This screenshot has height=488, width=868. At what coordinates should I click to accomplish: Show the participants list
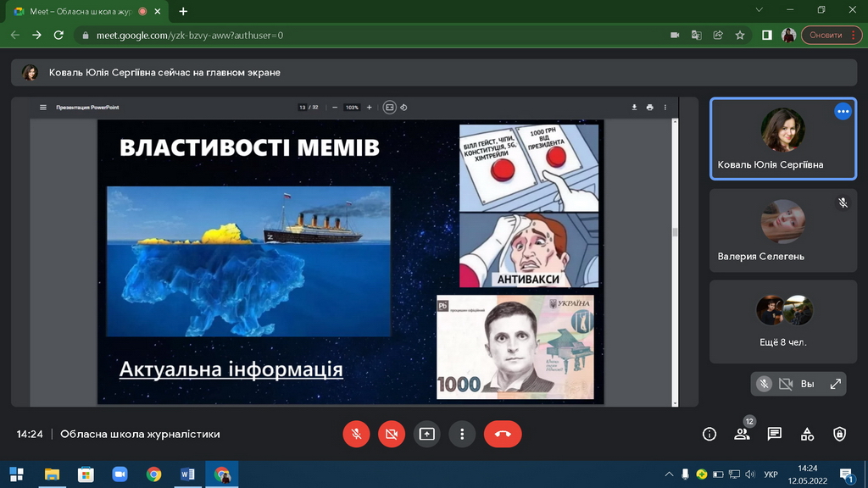pos(742,435)
